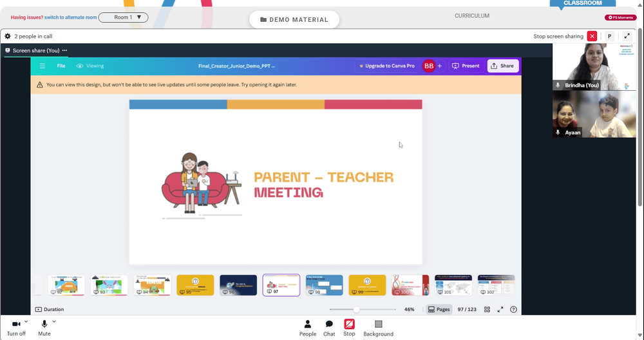Open Screen share options ellipsis menu
This screenshot has width=644, height=340.
(64, 50)
